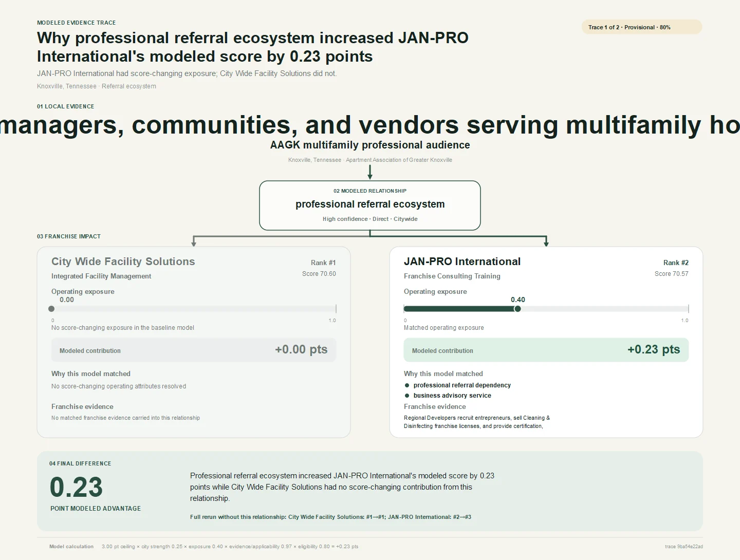Click the Rank #2 label
This screenshot has height=560, width=740.
(x=676, y=263)
